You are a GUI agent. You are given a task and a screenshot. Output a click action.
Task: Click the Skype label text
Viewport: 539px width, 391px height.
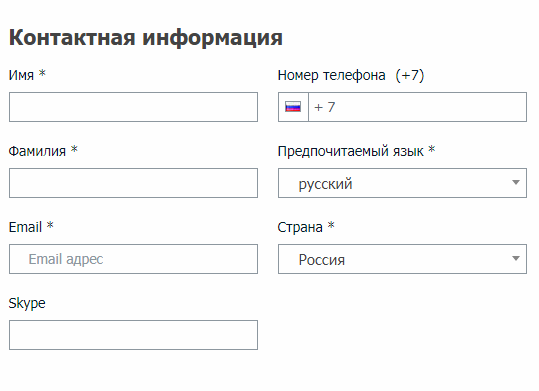click(x=27, y=303)
